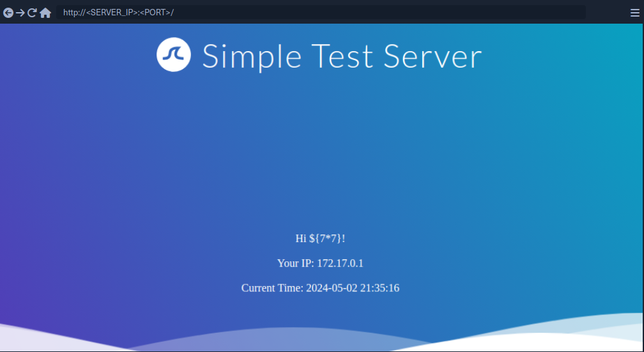This screenshot has height=352, width=644.
Task: Click the 21:35:16 time value
Action: point(380,288)
